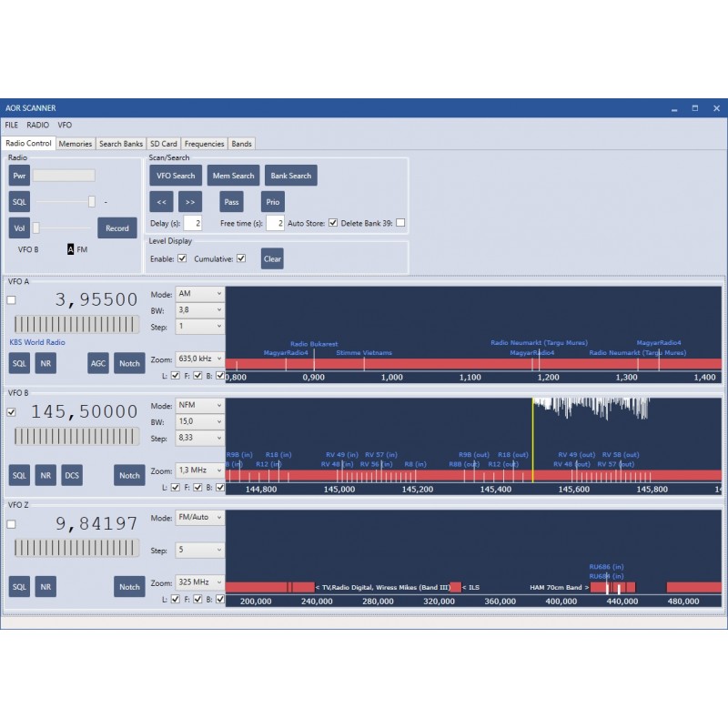
Task: Clear the level display
Action: 271,258
